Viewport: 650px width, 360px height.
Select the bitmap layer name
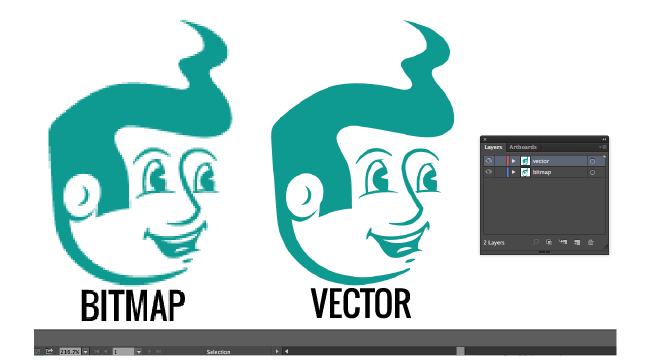coord(542,172)
